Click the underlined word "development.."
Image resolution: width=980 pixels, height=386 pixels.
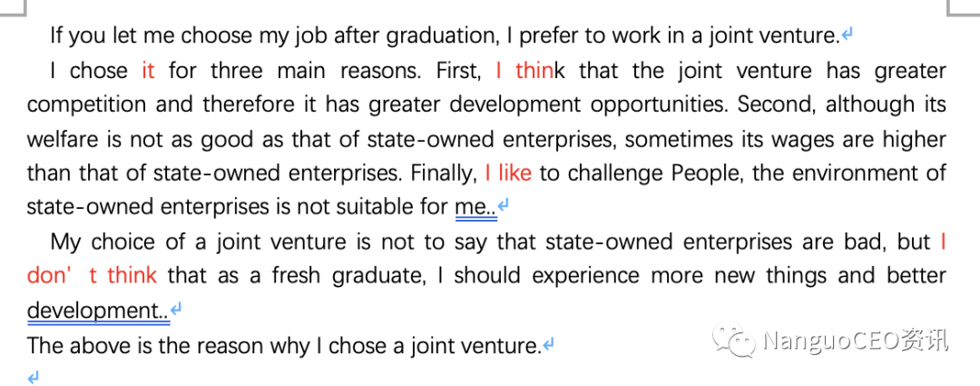point(99,310)
